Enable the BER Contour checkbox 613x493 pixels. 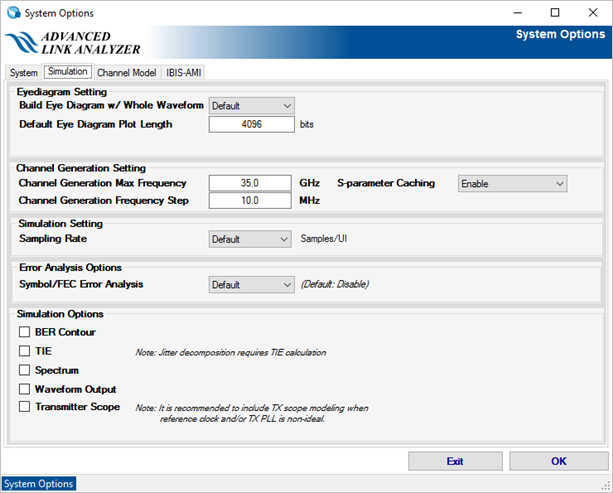25,332
